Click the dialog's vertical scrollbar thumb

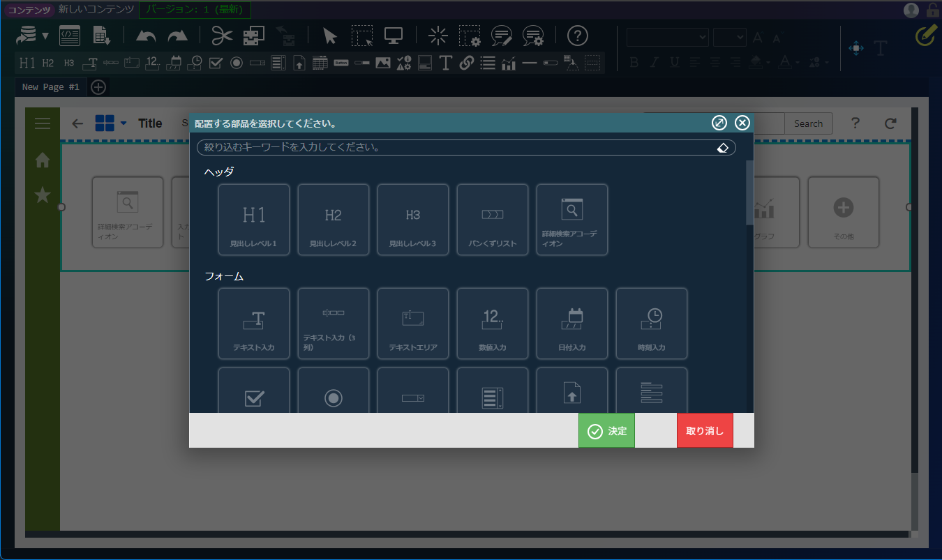click(x=750, y=192)
